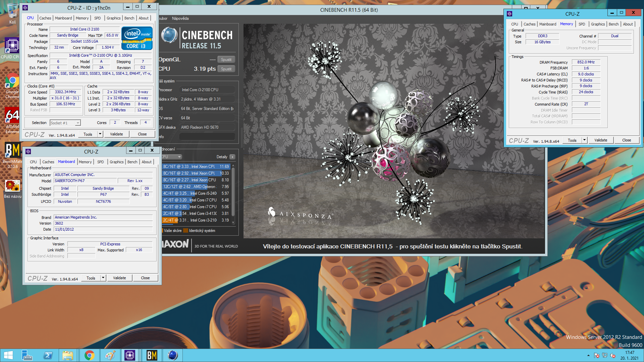Click Validate in the top-left CPU-Z window

pos(116,134)
